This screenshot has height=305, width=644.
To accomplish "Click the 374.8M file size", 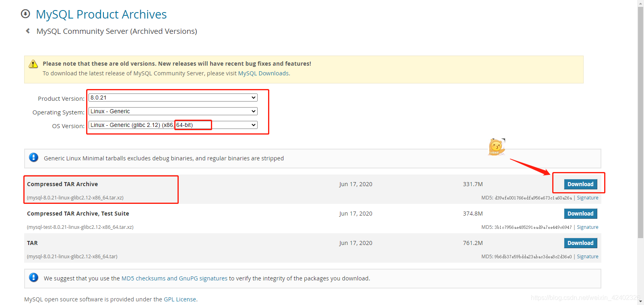I will tap(473, 214).
